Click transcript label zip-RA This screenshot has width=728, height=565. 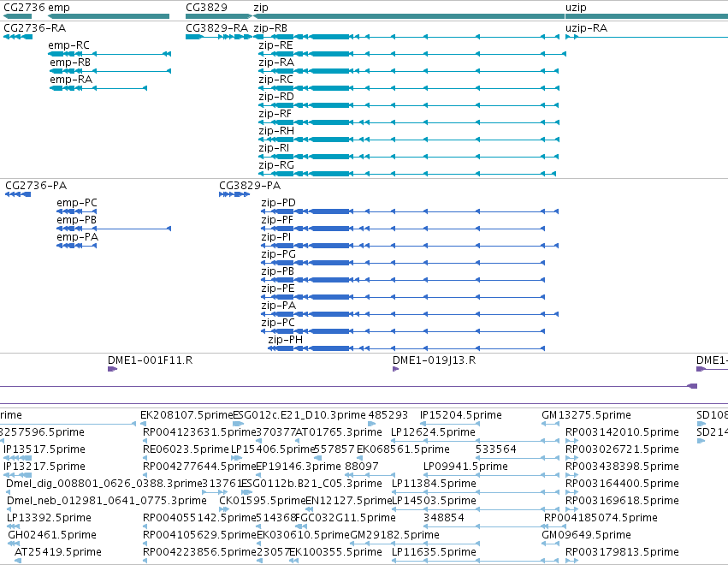(276, 62)
